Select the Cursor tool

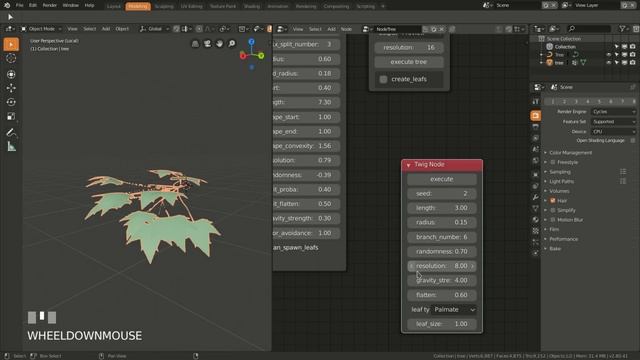pos(11,59)
